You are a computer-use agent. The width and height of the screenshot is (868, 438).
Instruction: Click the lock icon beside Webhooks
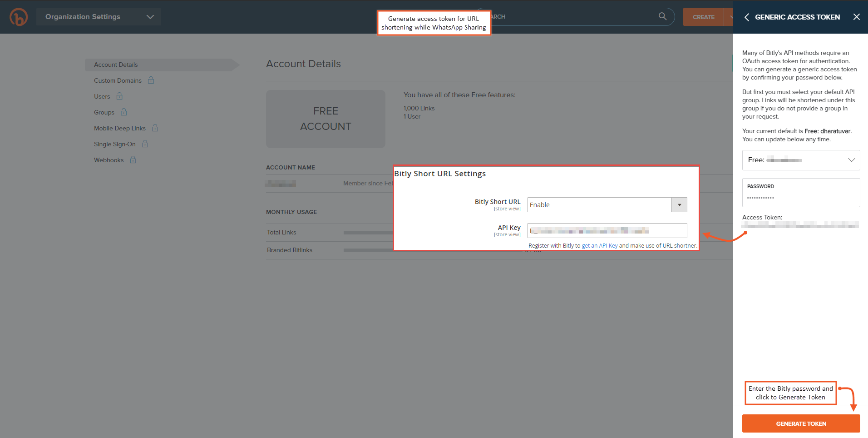[133, 159]
